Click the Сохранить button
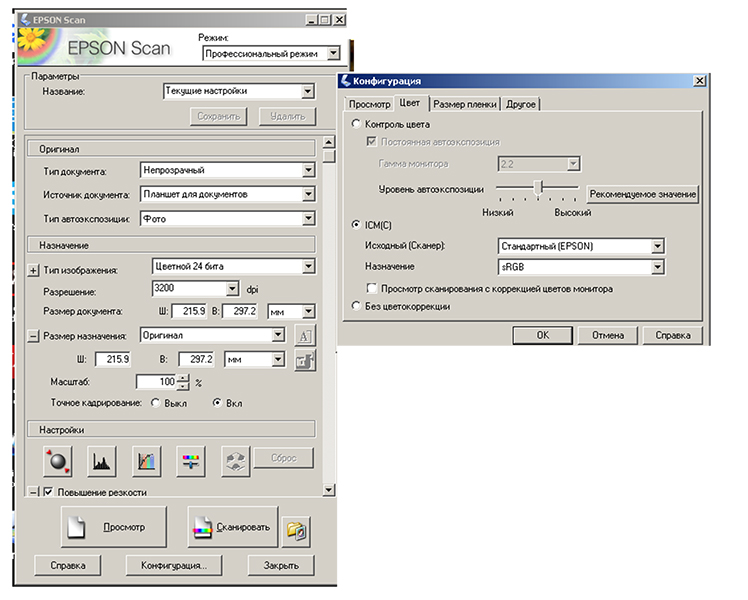Viewport: 748px width, 600px height. pyautogui.click(x=218, y=116)
